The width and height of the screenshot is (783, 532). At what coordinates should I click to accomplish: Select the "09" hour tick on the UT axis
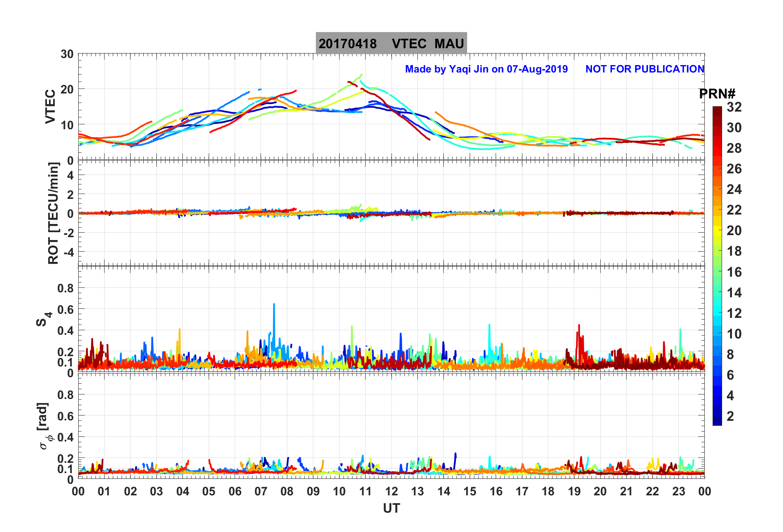[313, 491]
